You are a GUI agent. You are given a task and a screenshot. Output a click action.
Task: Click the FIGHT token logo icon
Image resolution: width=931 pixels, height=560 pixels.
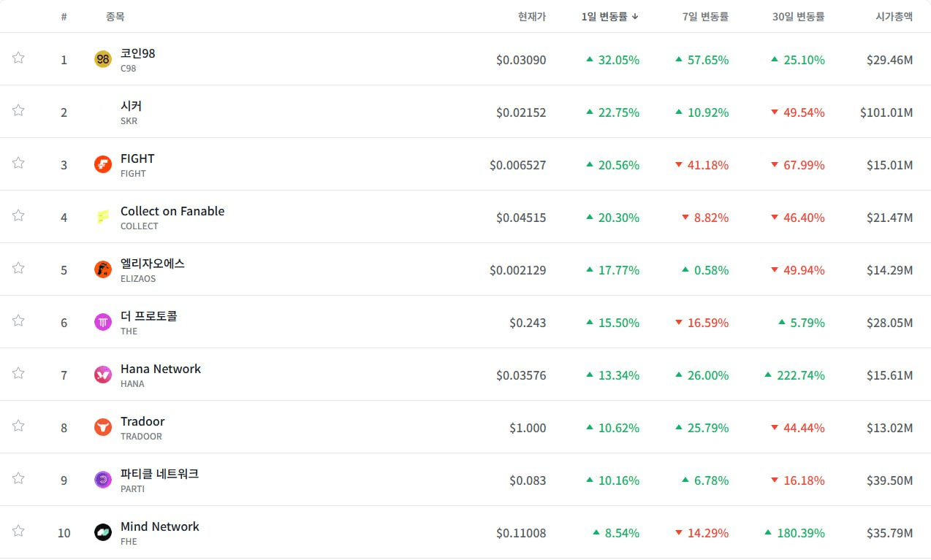tap(103, 164)
